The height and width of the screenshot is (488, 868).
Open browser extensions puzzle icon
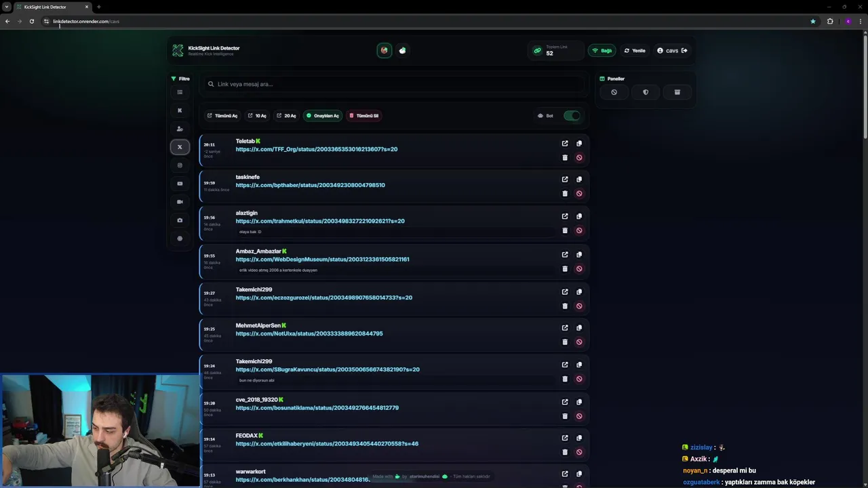tap(830, 21)
